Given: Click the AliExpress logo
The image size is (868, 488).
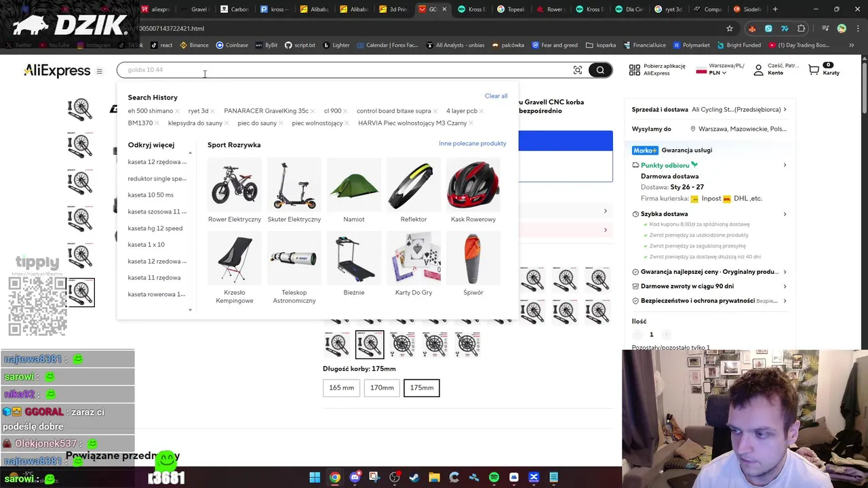Looking at the screenshot, I should coord(57,70).
